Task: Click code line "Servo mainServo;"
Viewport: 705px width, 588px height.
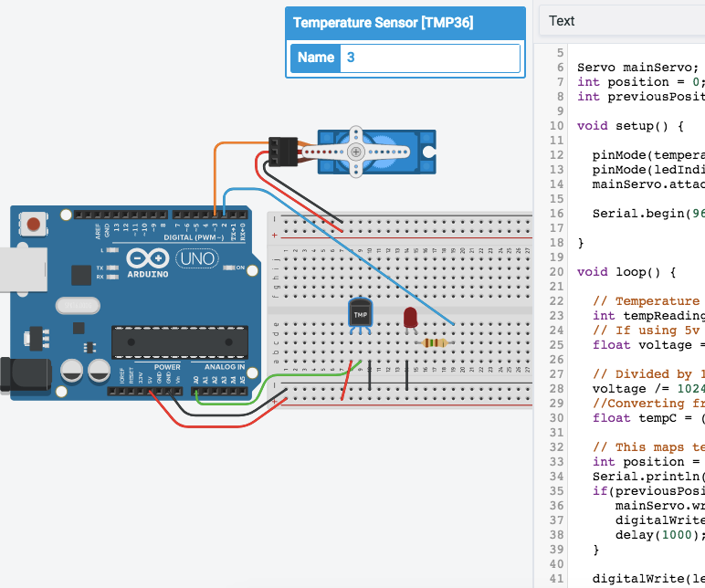Action: [638, 68]
